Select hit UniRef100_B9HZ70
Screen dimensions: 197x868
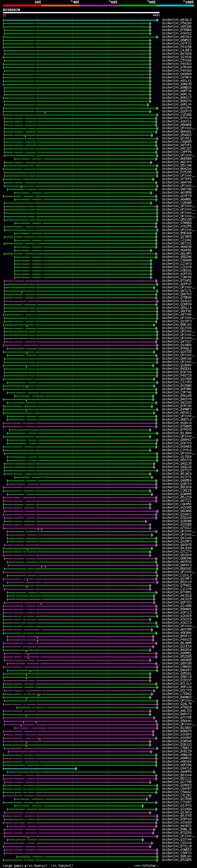(176, 101)
